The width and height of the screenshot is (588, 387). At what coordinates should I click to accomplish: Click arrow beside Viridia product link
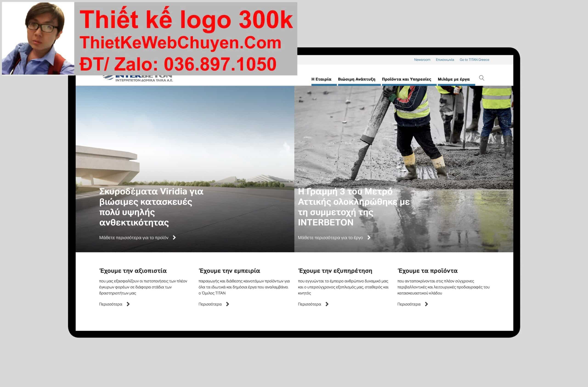(174, 237)
